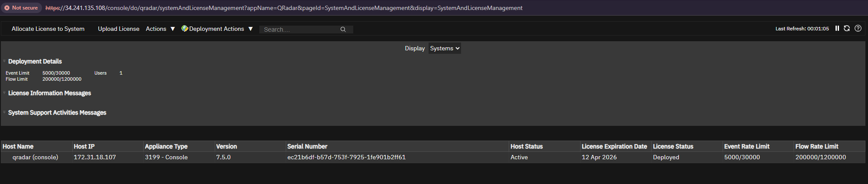Click the browser URL address
Viewport: 868px width, 184px height.
pyautogui.click(x=284, y=8)
